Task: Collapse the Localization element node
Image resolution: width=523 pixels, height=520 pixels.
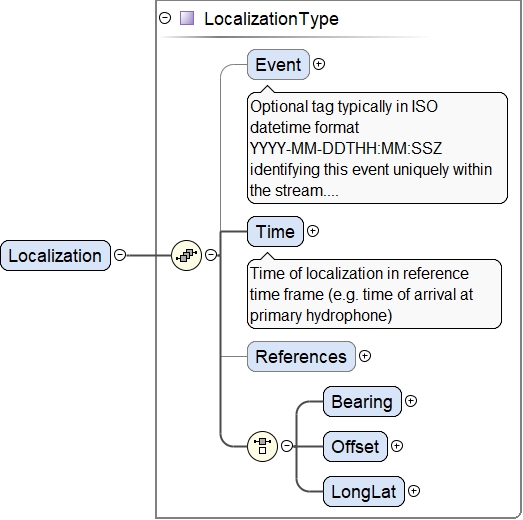Action: coord(120,255)
